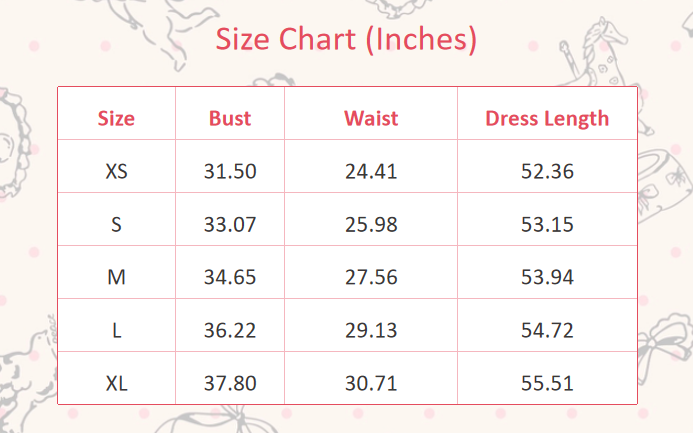Click the XL size row label
Image resolution: width=693 pixels, height=433 pixels.
(116, 383)
